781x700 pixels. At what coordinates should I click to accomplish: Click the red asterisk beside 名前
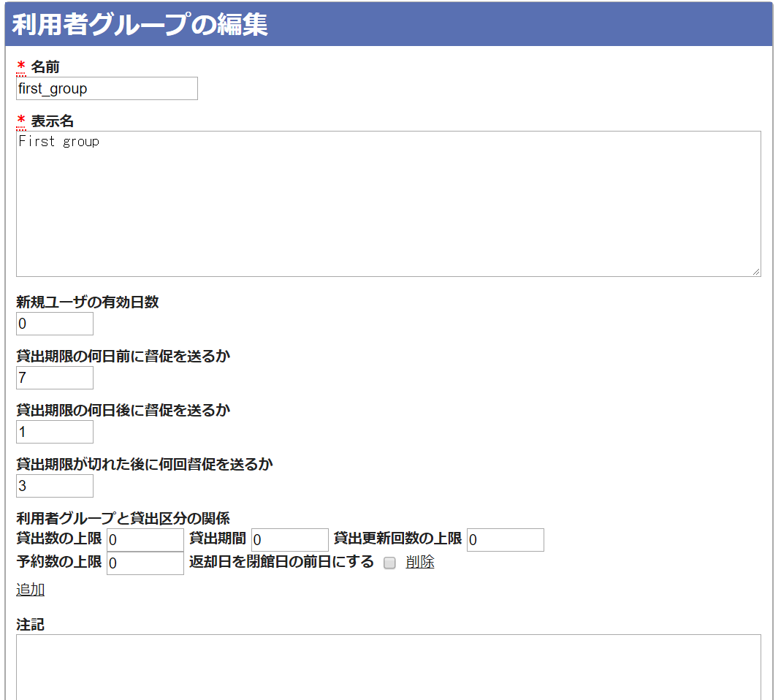(21, 66)
